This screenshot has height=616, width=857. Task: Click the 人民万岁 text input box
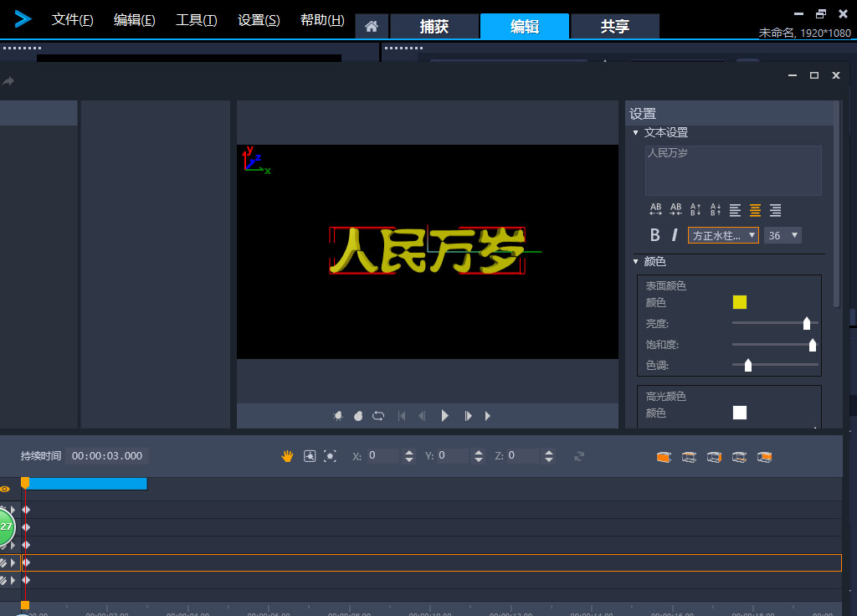733,171
